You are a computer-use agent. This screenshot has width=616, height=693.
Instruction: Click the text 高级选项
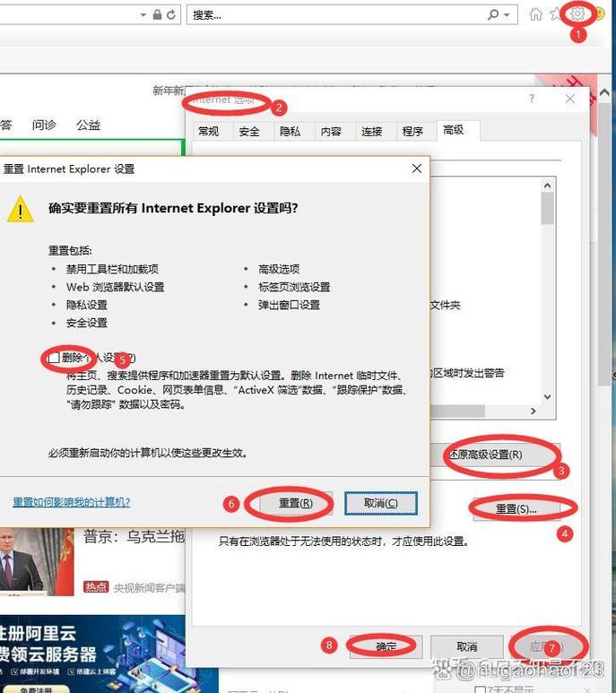[x=279, y=269]
